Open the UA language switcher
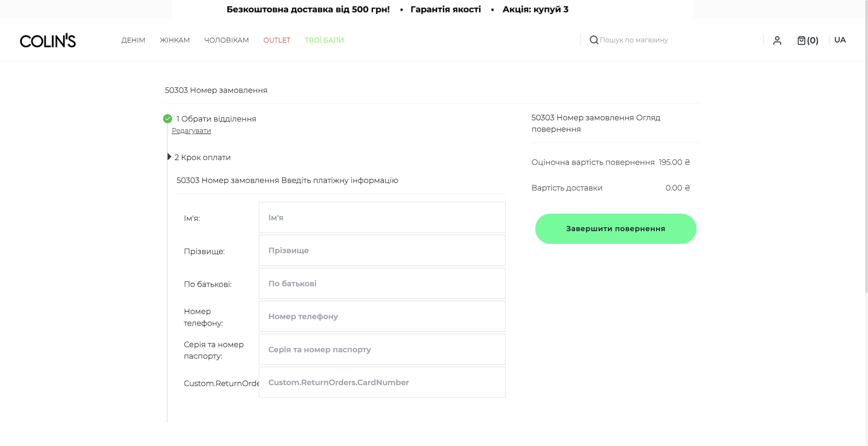868x446 pixels. 840,40
